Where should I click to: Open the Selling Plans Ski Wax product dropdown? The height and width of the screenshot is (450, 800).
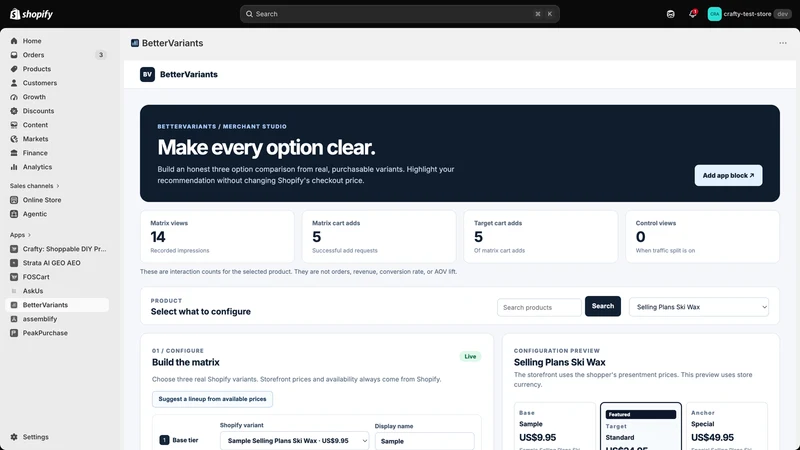[698, 307]
